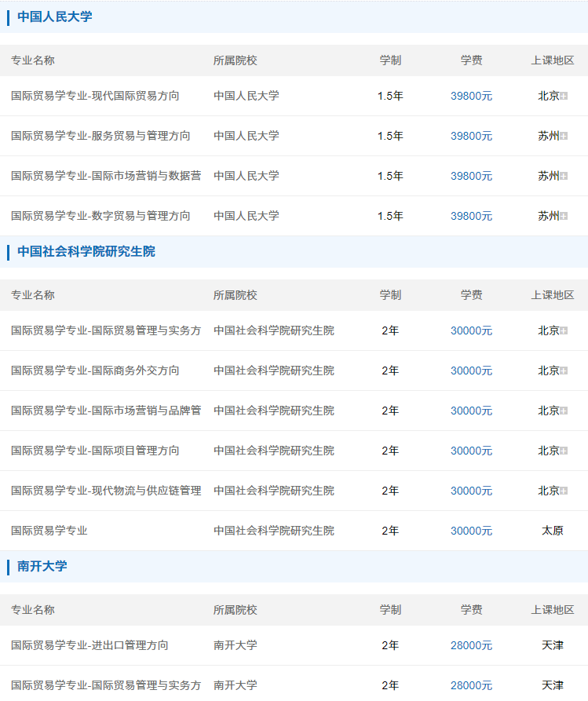Click 中国人民大学 school cell in 现代国际贸易方向 row
588x701 pixels.
click(247, 96)
